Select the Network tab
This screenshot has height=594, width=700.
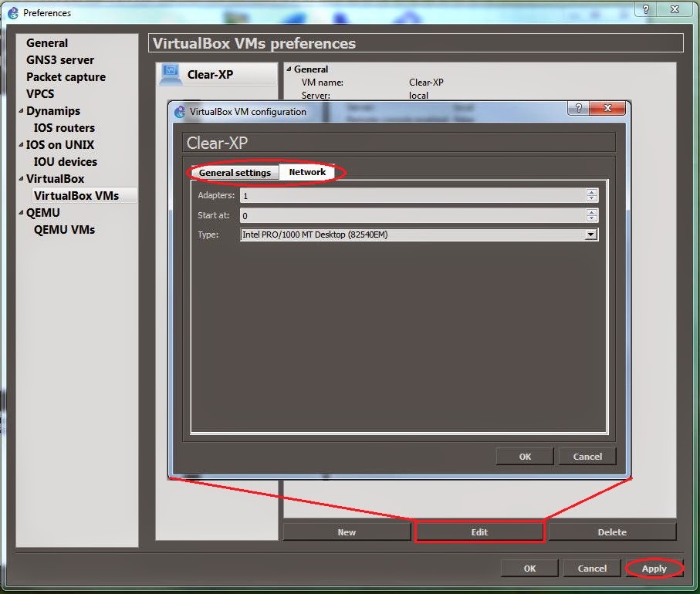click(x=307, y=172)
